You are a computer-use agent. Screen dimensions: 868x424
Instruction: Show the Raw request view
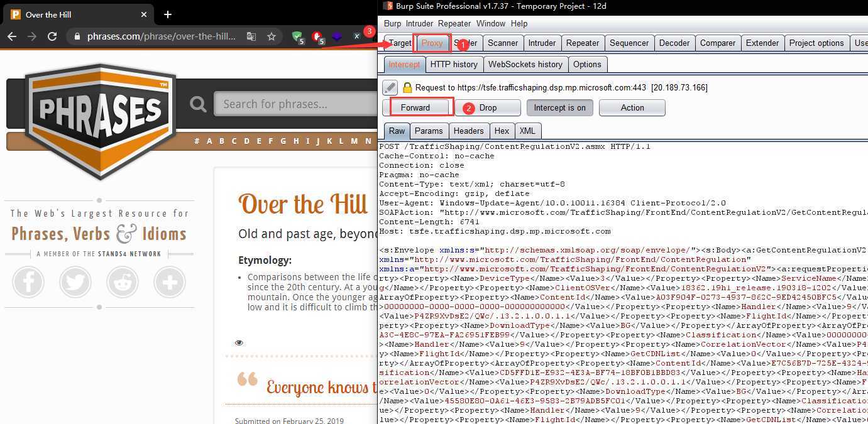397,131
